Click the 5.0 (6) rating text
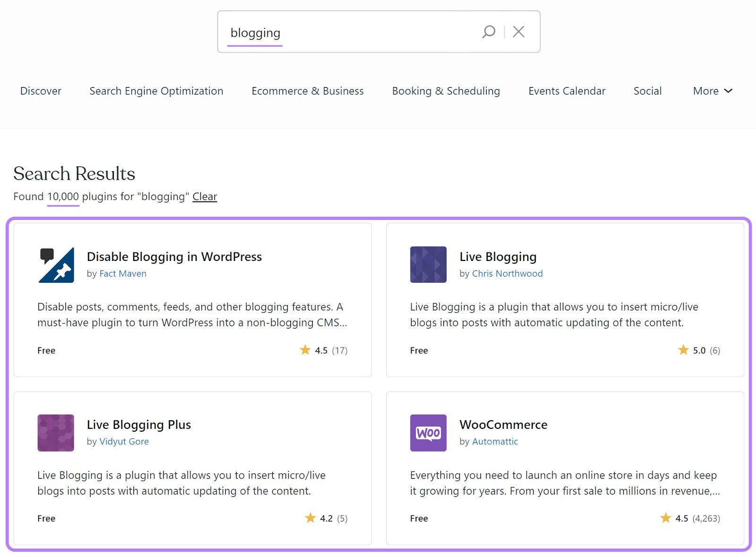756x557 pixels. (x=706, y=350)
